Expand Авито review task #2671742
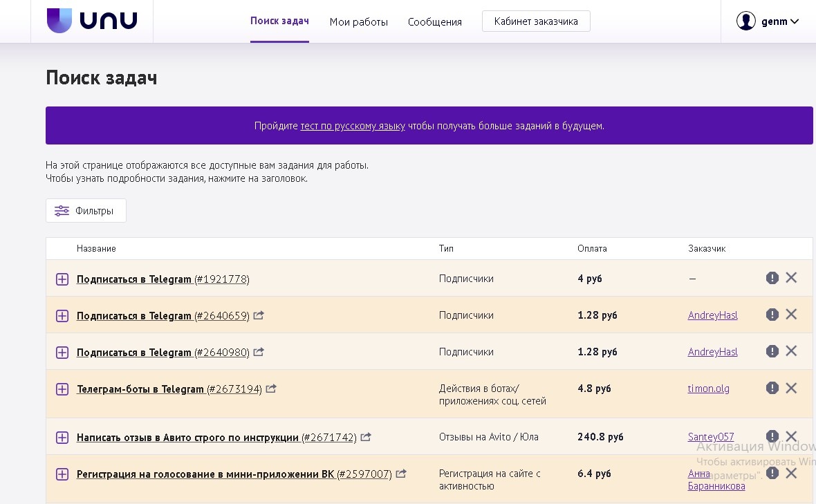This screenshot has width=816, height=504. point(62,438)
